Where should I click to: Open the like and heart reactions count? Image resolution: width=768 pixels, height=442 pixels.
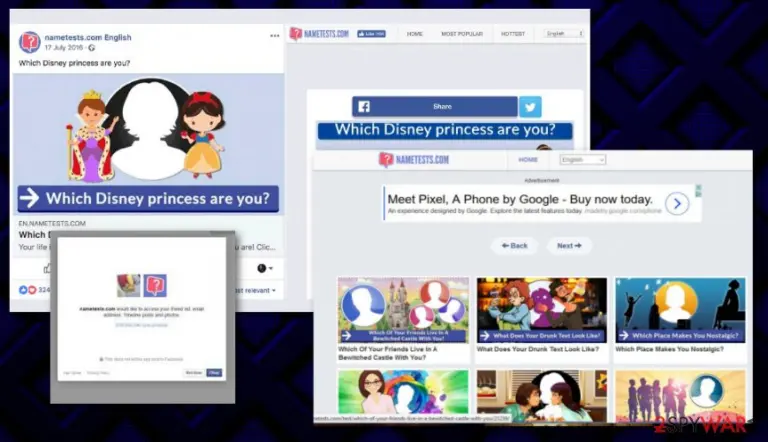click(x=33, y=290)
